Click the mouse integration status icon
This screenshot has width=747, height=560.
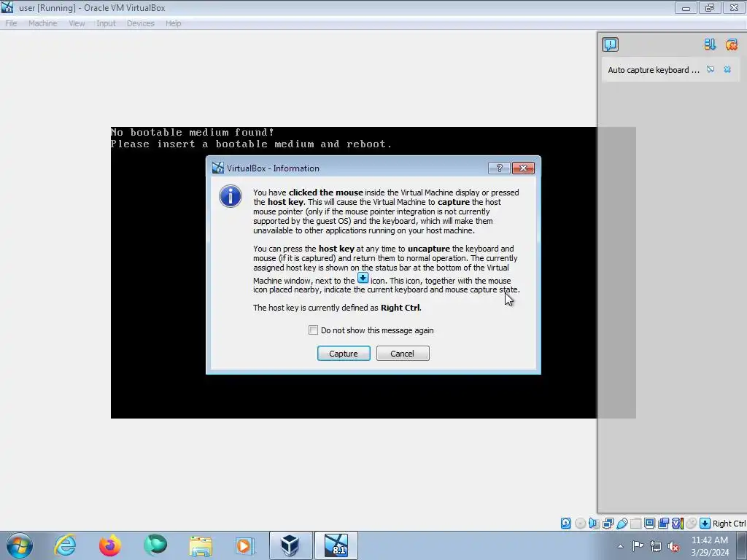[x=692, y=524]
